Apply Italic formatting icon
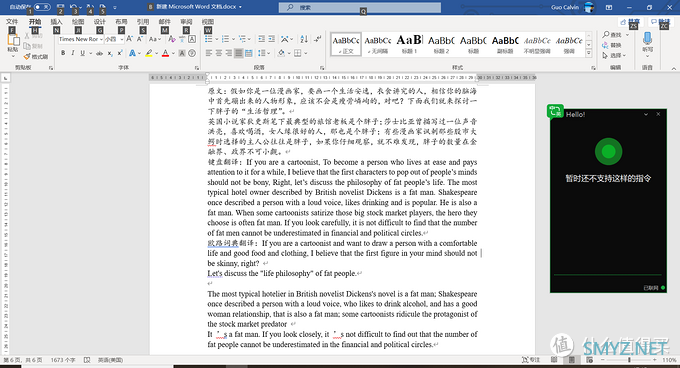Image resolution: width=680 pixels, height=368 pixels. [72, 53]
